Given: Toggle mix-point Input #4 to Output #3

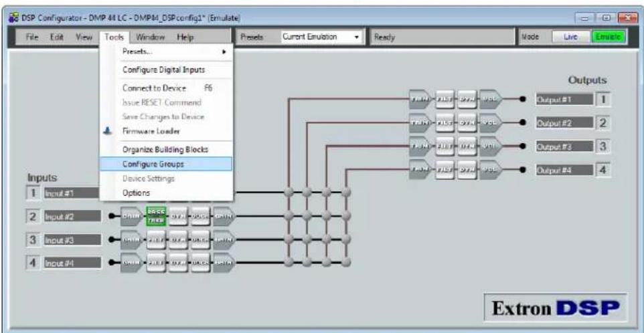Looking at the screenshot, I should point(327,261).
